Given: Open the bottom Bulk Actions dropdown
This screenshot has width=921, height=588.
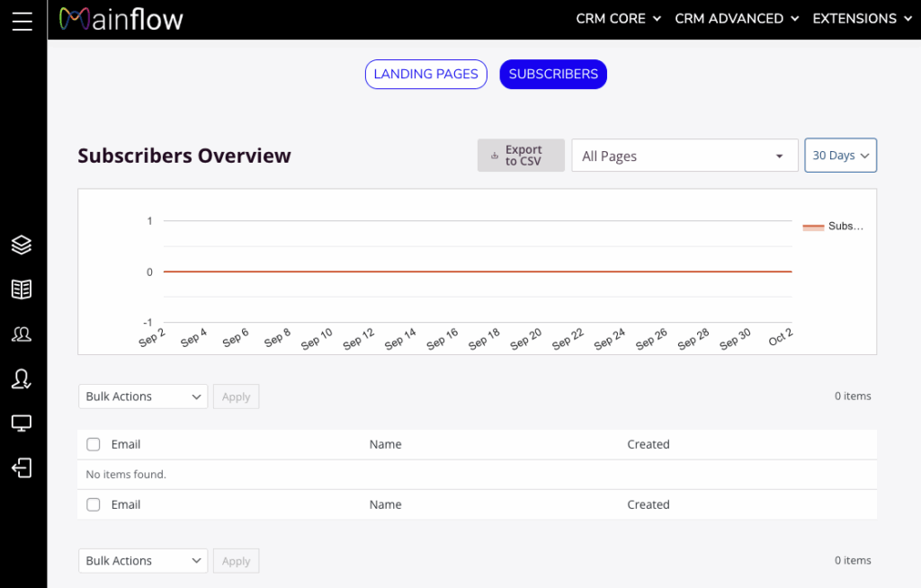Looking at the screenshot, I should coord(143,561).
